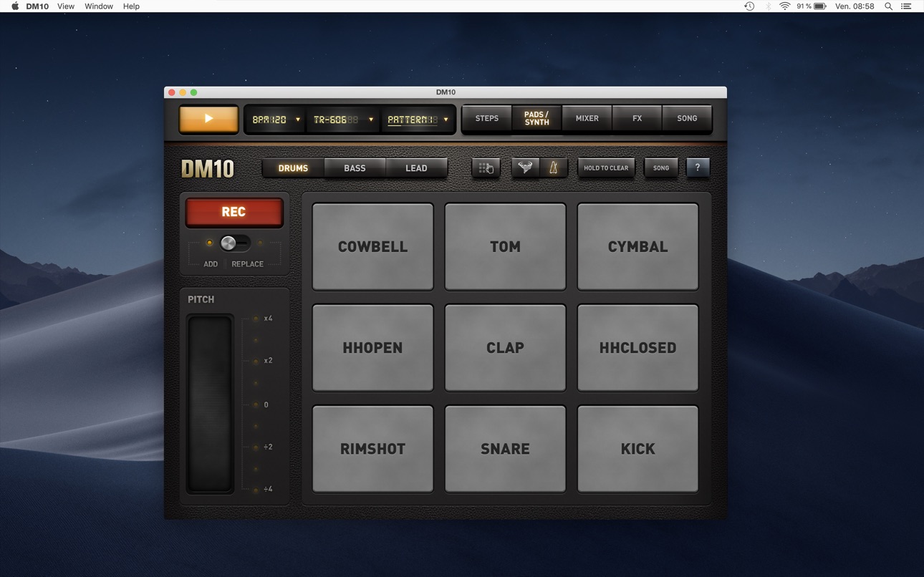This screenshot has height=577, width=924.
Task: Toggle the metronome icon
Action: pyautogui.click(x=553, y=168)
